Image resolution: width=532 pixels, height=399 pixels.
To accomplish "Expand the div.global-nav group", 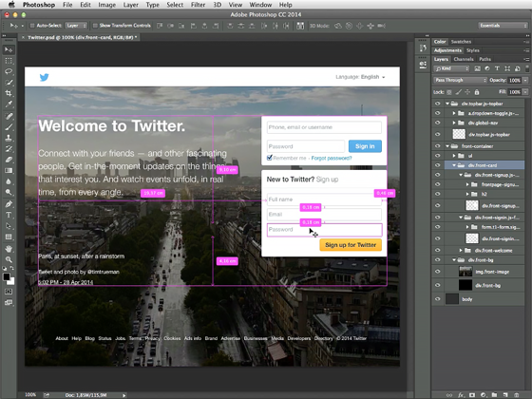I will [454, 123].
